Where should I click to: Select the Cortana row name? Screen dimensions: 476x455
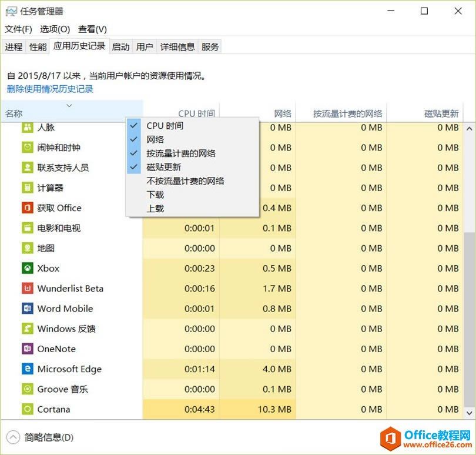53,409
